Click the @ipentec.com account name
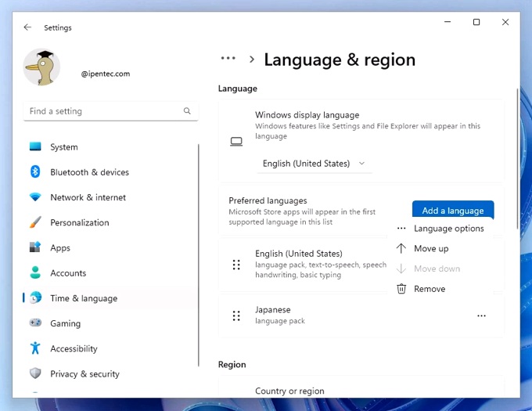 (x=106, y=74)
